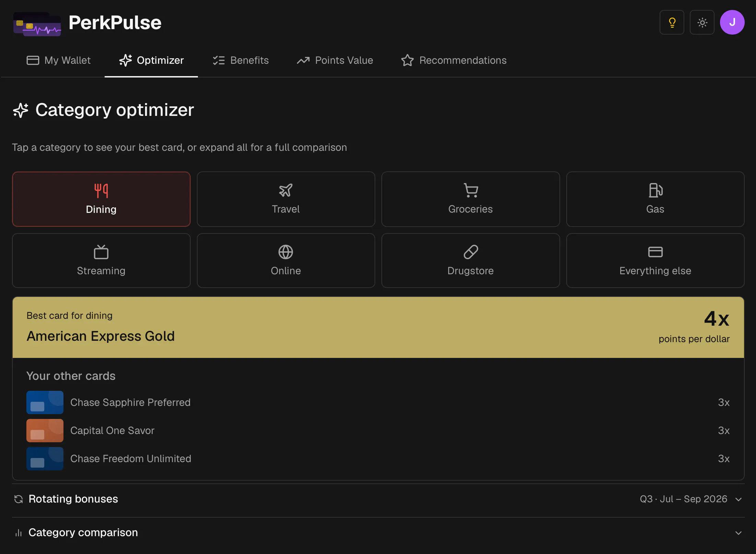Screen dimensions: 756x554
Task: Click the wallet card icon in the tab bar
Action: 33,60
